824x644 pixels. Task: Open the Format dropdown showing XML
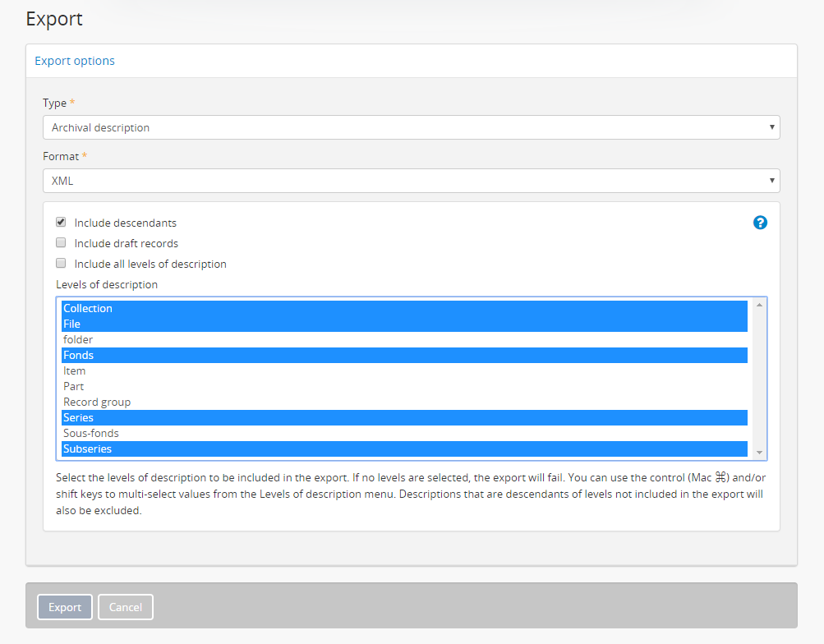tap(411, 181)
